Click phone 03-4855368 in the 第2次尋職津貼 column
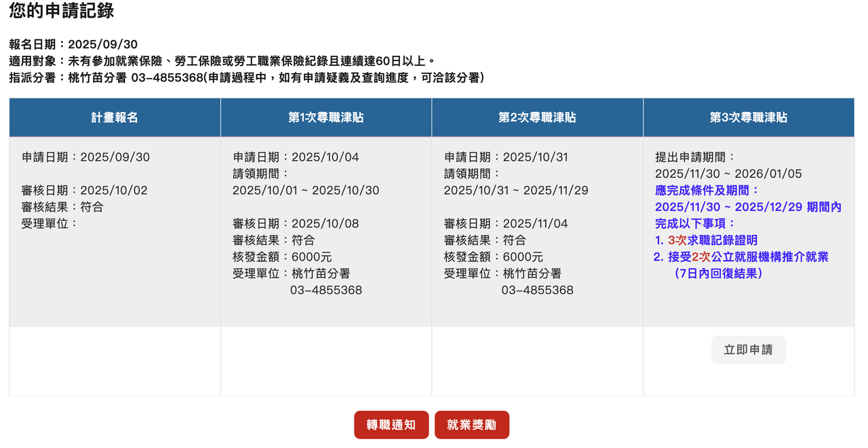The width and height of the screenshot is (868, 448). pos(538,290)
